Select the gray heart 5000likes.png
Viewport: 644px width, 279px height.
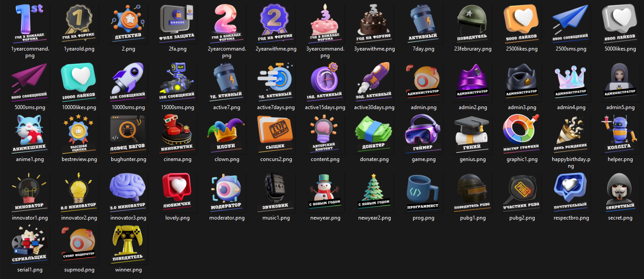620,24
